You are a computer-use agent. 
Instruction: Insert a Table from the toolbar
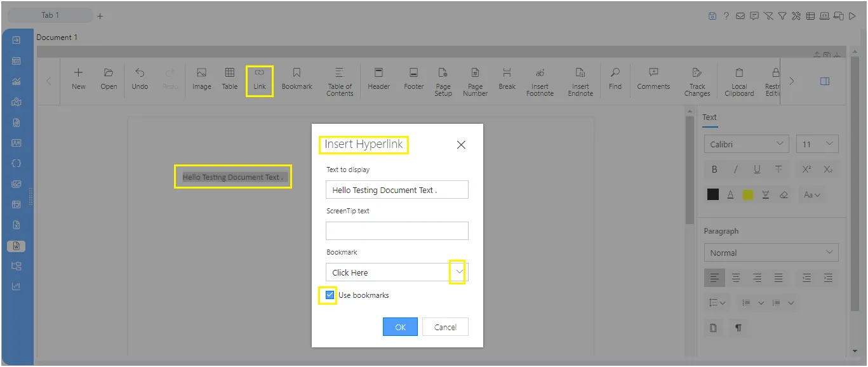tap(230, 80)
